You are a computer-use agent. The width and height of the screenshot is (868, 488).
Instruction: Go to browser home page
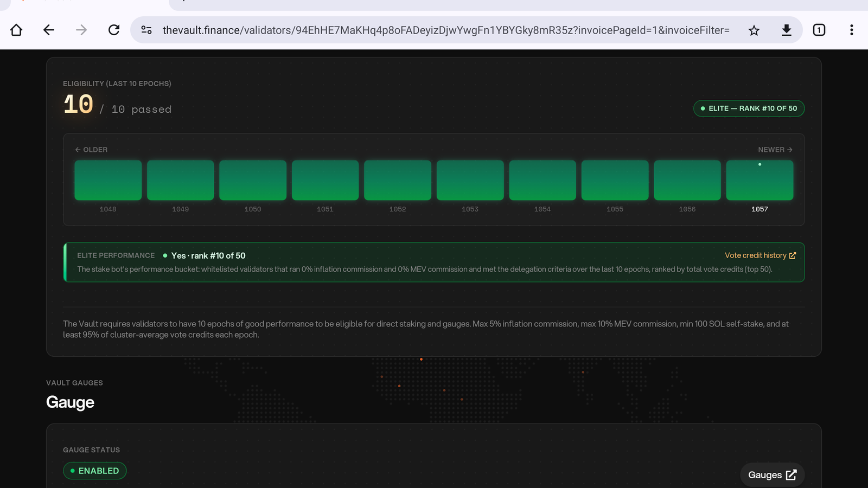pos(16,30)
